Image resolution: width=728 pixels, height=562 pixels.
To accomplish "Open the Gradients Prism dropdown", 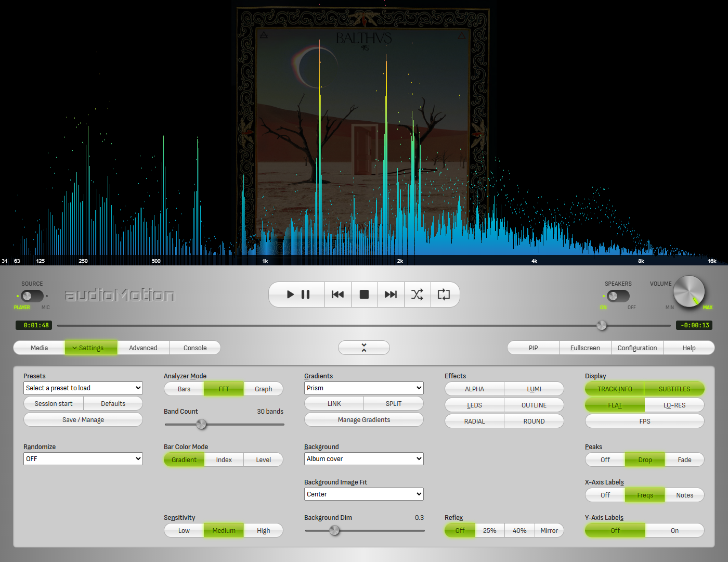I will tap(364, 388).
